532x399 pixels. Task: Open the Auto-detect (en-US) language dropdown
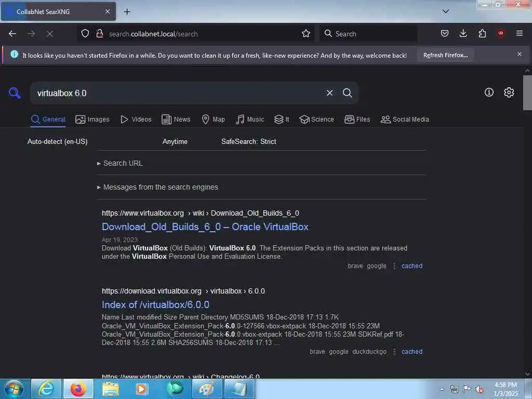point(57,141)
